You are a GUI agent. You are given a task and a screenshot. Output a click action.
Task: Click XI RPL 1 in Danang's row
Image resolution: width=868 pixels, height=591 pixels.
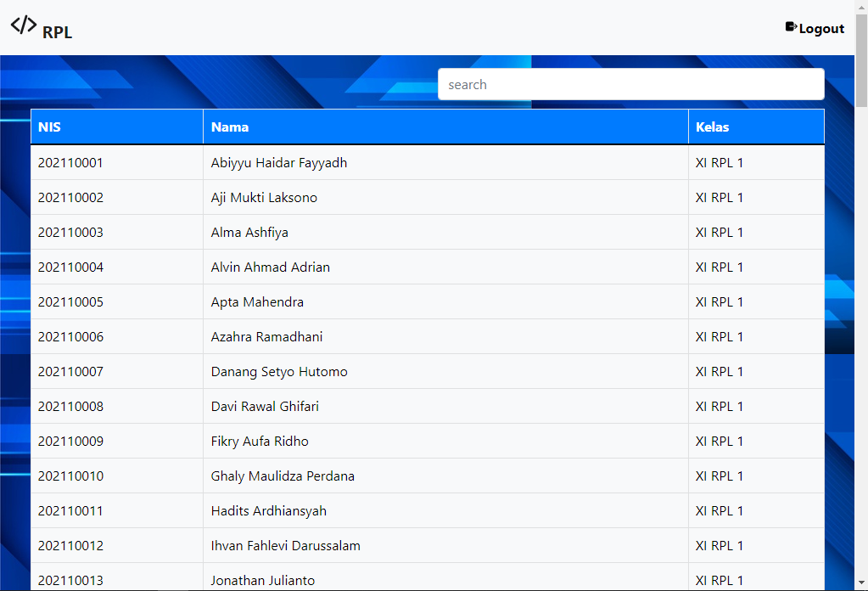719,372
